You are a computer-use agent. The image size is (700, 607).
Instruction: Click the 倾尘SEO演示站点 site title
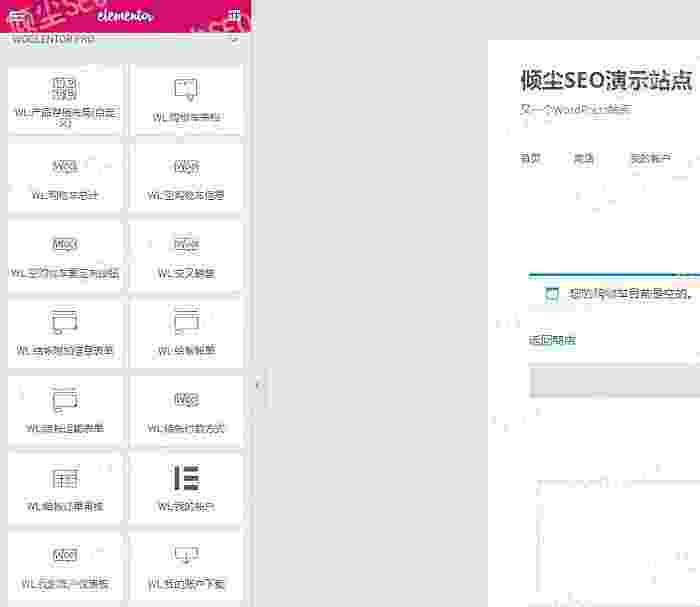[x=606, y=81]
